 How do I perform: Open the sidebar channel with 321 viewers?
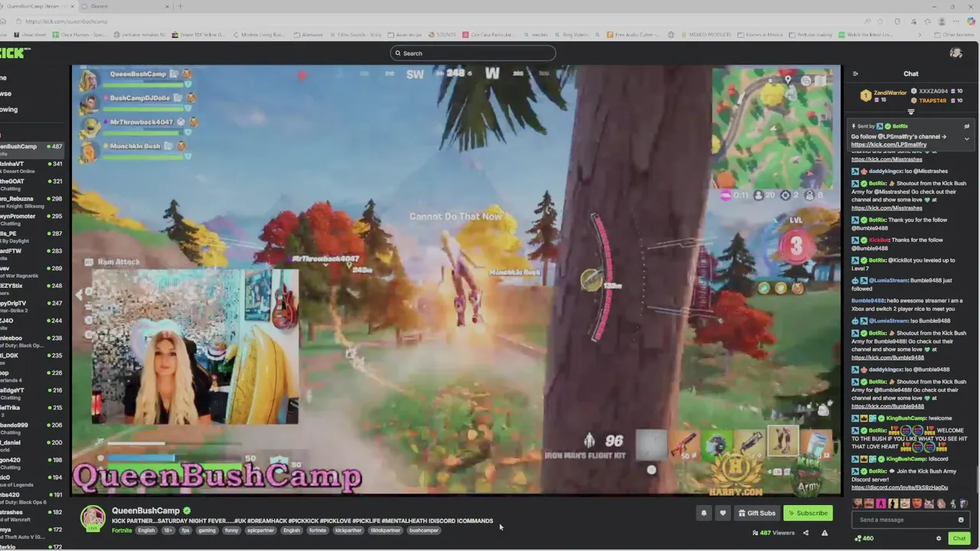tap(32, 184)
